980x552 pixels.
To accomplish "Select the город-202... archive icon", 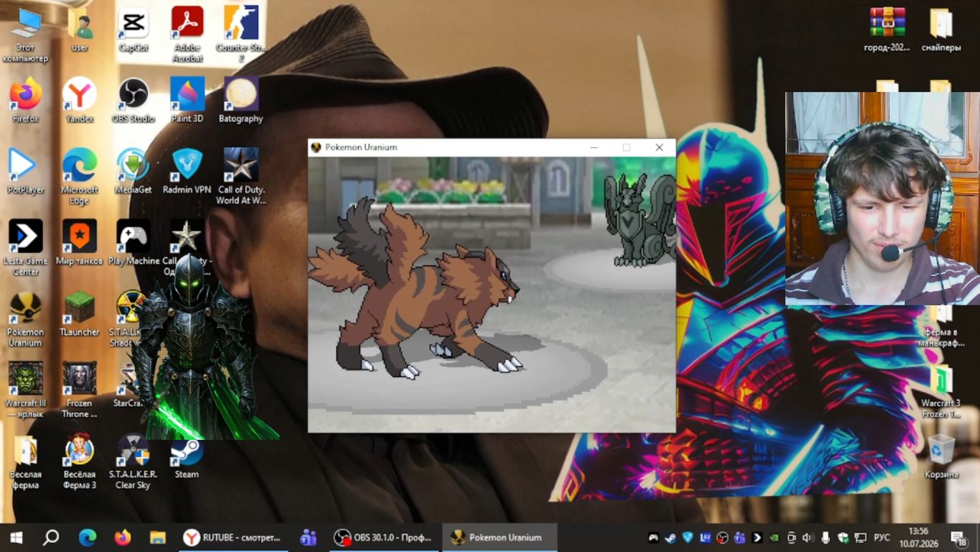I will [887, 29].
